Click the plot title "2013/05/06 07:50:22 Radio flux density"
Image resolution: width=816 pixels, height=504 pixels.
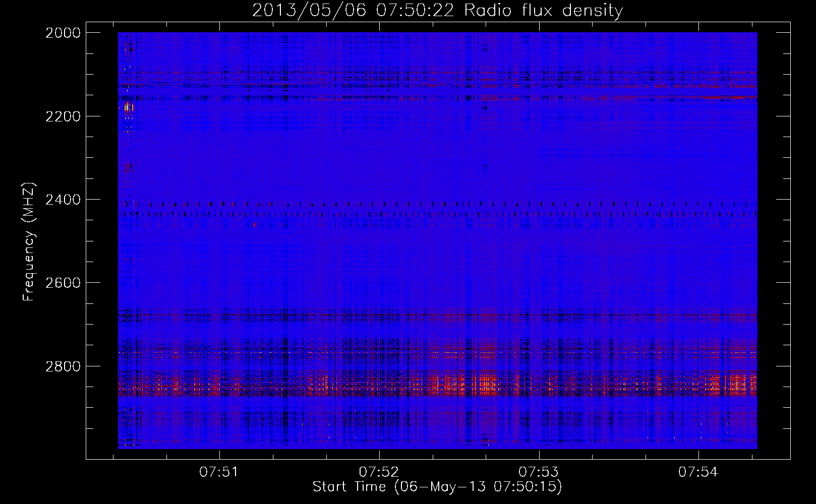[x=437, y=10]
